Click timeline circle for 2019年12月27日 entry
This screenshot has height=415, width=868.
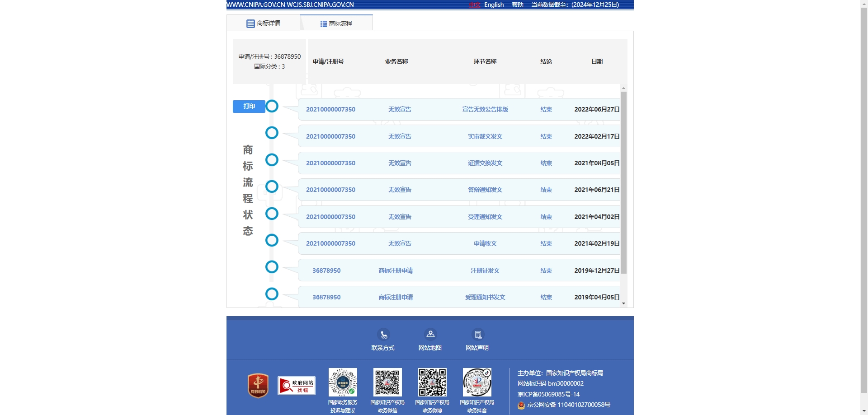[272, 267]
